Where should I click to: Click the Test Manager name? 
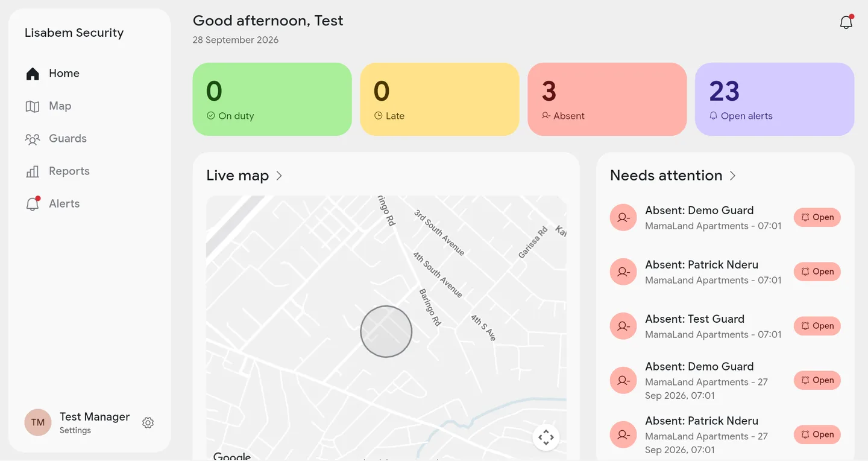(x=95, y=417)
